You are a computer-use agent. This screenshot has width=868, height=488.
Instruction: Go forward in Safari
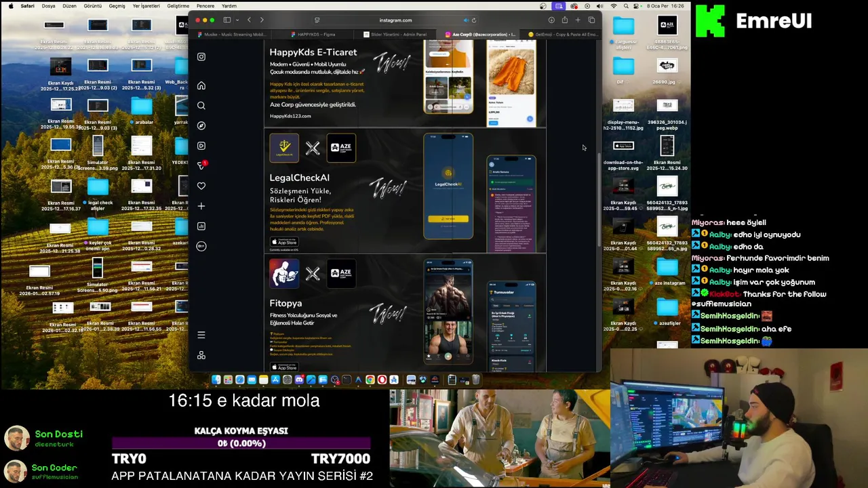(262, 20)
